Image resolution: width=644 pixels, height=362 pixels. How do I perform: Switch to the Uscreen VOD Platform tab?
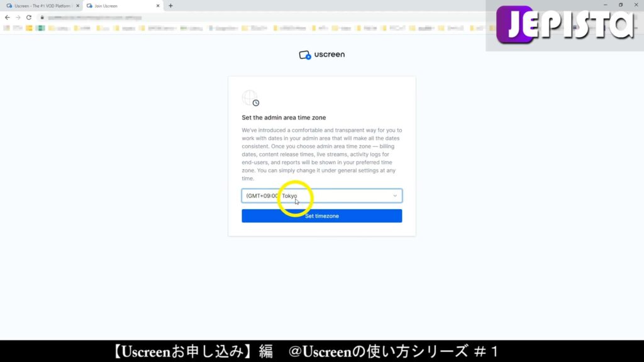pos(41,6)
